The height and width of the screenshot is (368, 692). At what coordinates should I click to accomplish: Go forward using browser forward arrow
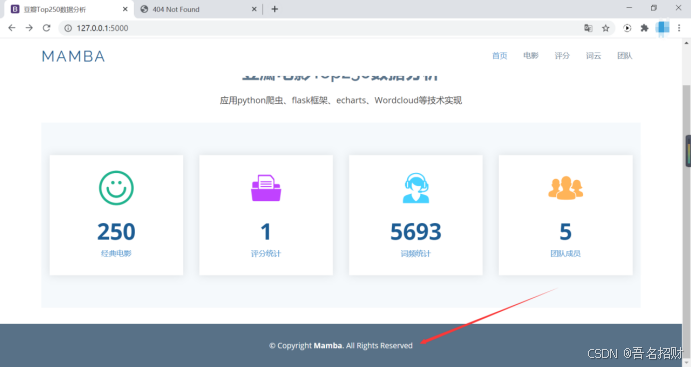click(x=29, y=28)
